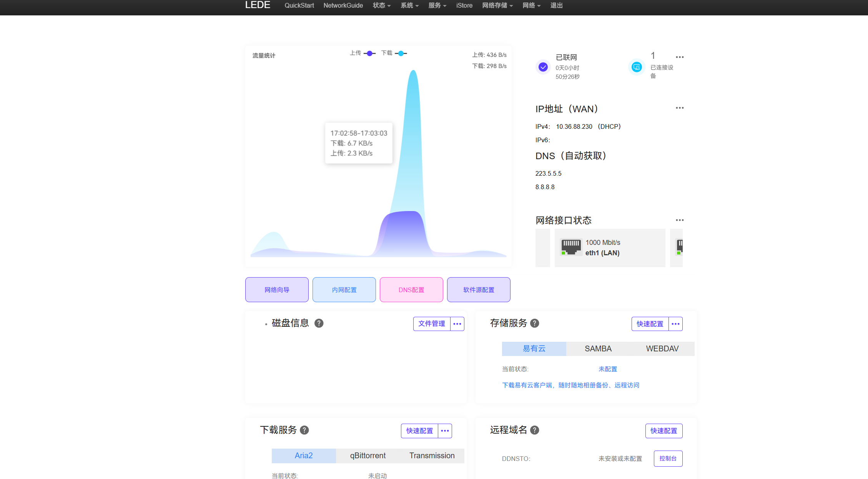Open the iStore menu item
Image resolution: width=868 pixels, height=479 pixels.
(464, 5)
